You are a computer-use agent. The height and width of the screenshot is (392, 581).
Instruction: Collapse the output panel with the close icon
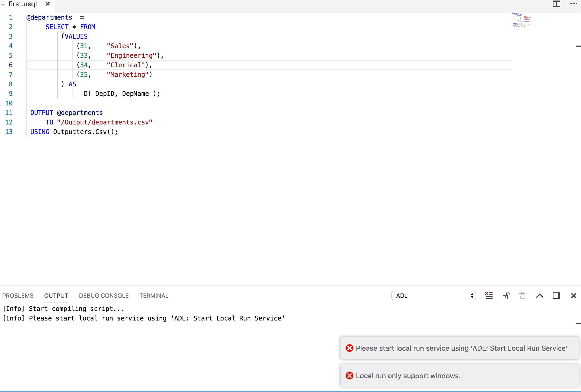click(574, 296)
